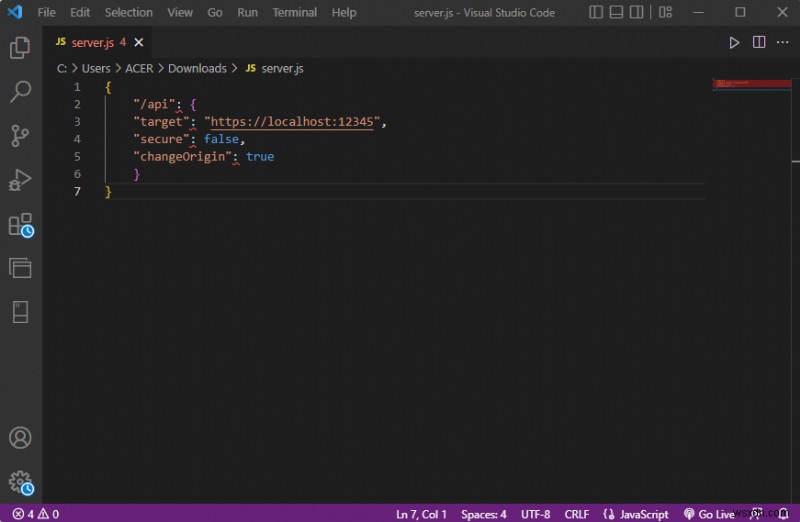Split the editor to the right
The height and width of the screenshot is (522, 800).
(759, 42)
